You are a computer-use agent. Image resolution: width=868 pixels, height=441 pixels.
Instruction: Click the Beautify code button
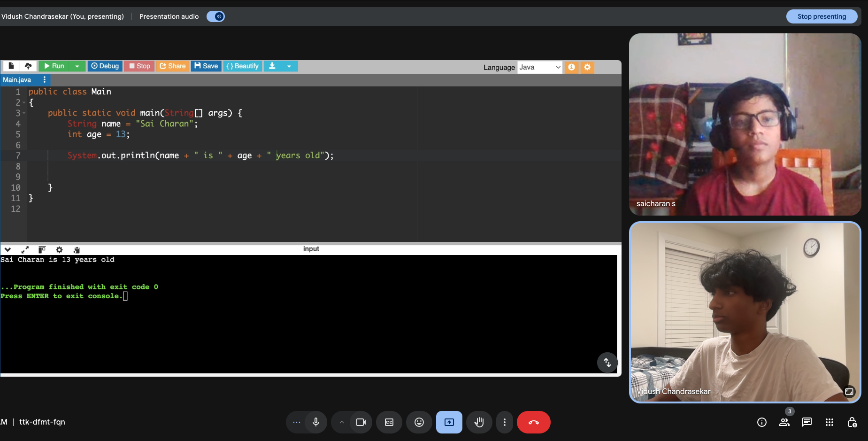[x=243, y=66]
